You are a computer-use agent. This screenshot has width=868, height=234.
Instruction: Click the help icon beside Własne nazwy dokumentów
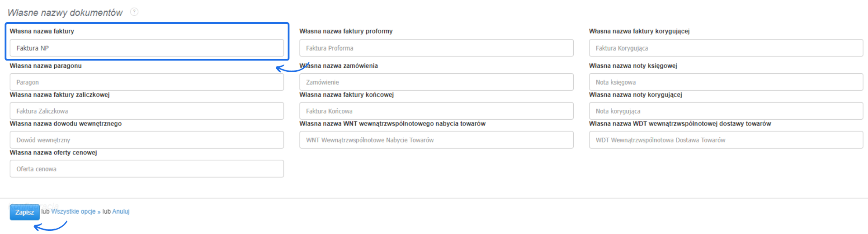(134, 12)
